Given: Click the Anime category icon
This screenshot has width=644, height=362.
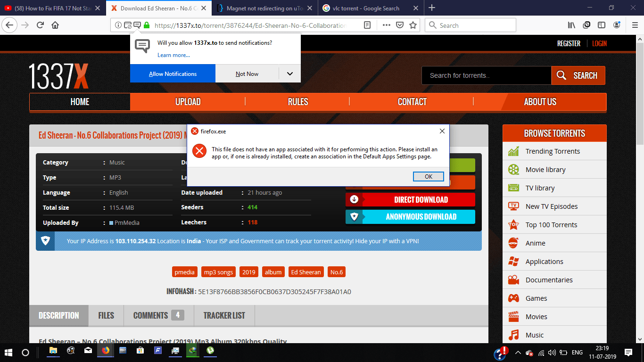Looking at the screenshot, I should (x=513, y=243).
